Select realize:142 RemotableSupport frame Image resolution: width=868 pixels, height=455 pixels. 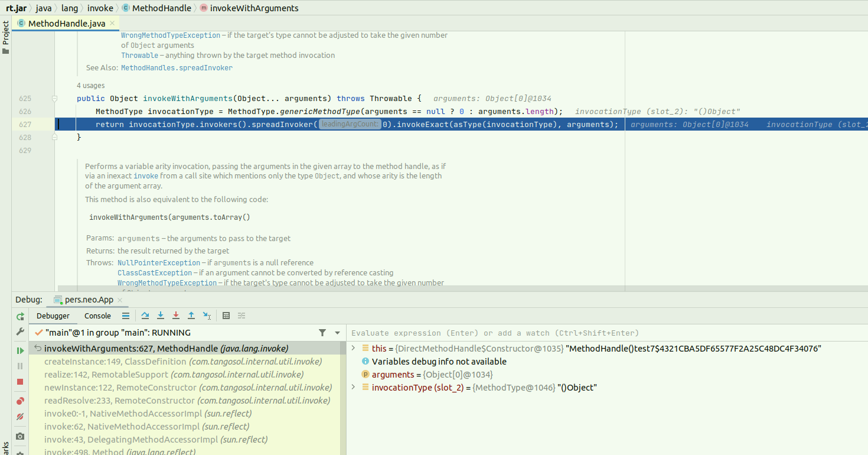pyautogui.click(x=185, y=375)
